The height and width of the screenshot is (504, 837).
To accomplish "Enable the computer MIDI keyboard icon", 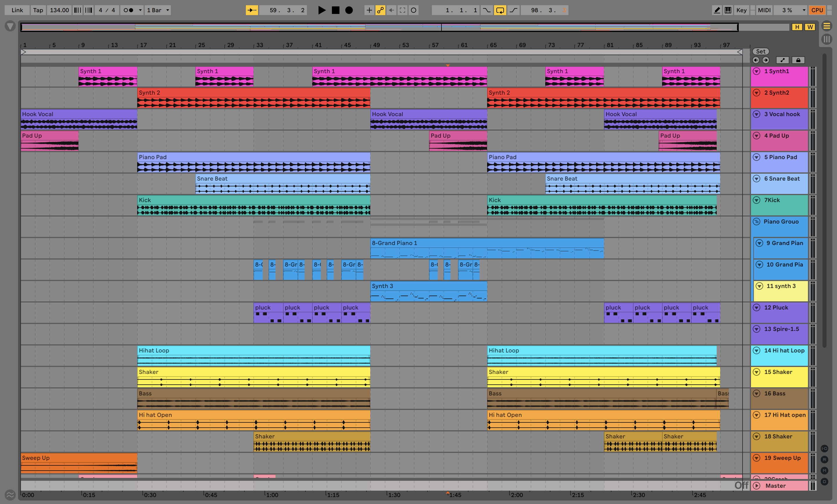I will [x=728, y=10].
